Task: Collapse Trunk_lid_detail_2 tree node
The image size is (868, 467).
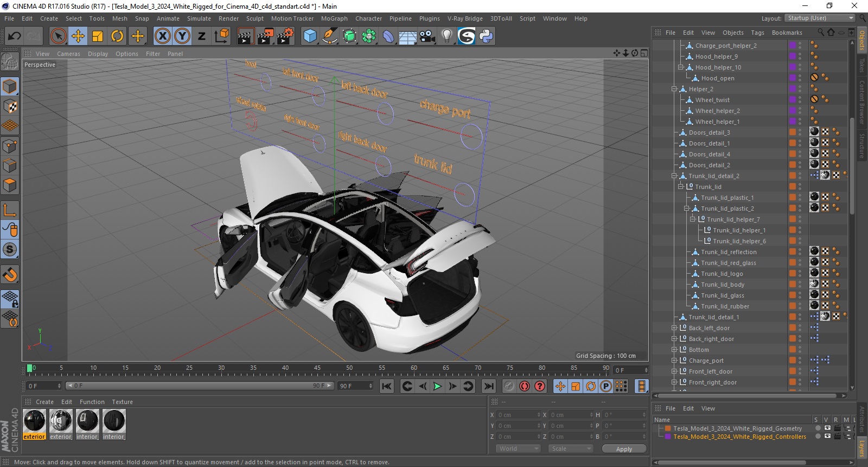Action: point(674,176)
